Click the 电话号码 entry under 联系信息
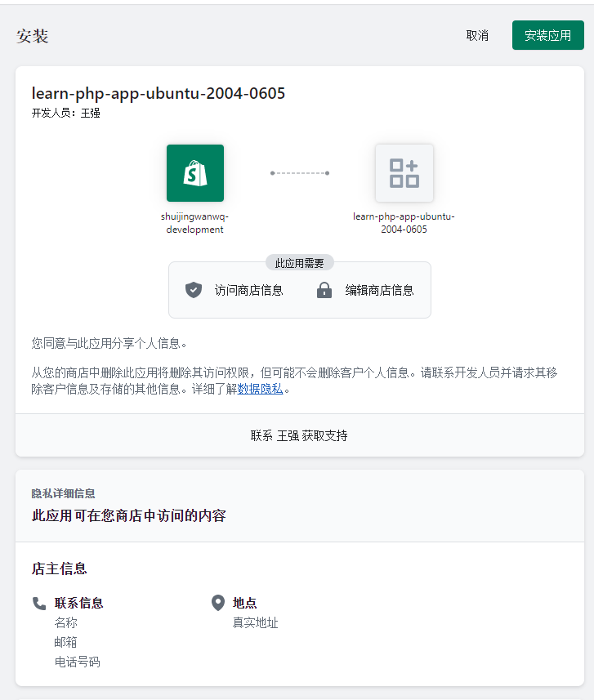This screenshot has height=700, width=594. pyautogui.click(x=78, y=662)
